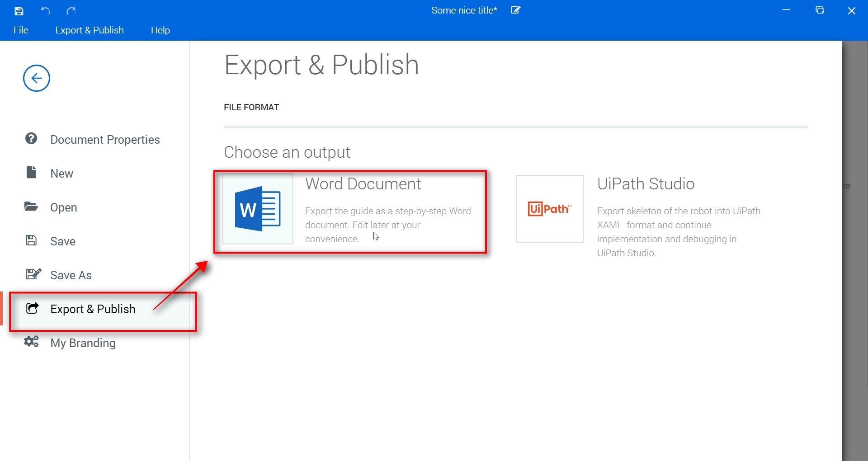Image resolution: width=868 pixels, height=461 pixels.
Task: Open the Export & Publish menu in menu bar
Action: tap(90, 30)
